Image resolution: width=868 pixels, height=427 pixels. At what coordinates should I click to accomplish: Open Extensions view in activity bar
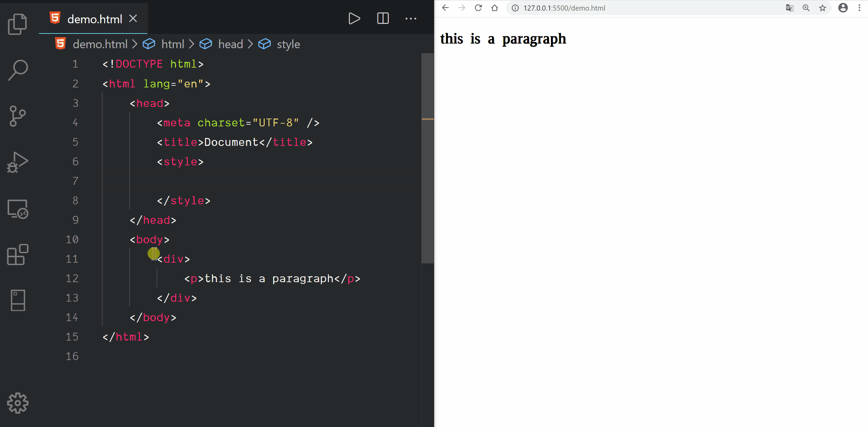[x=17, y=255]
